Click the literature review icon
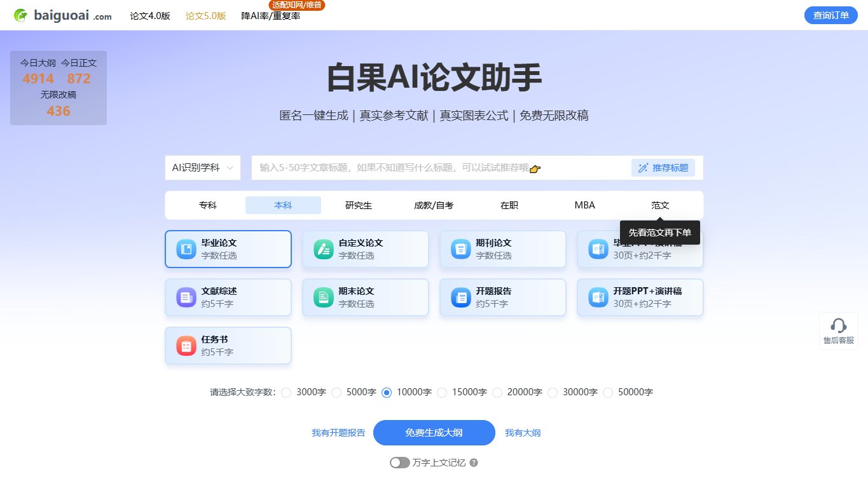 [186, 297]
